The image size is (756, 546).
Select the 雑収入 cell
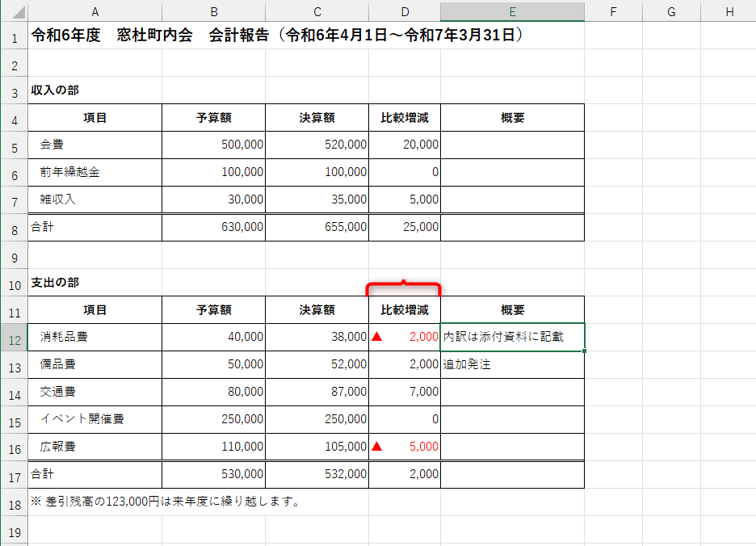pos(95,200)
